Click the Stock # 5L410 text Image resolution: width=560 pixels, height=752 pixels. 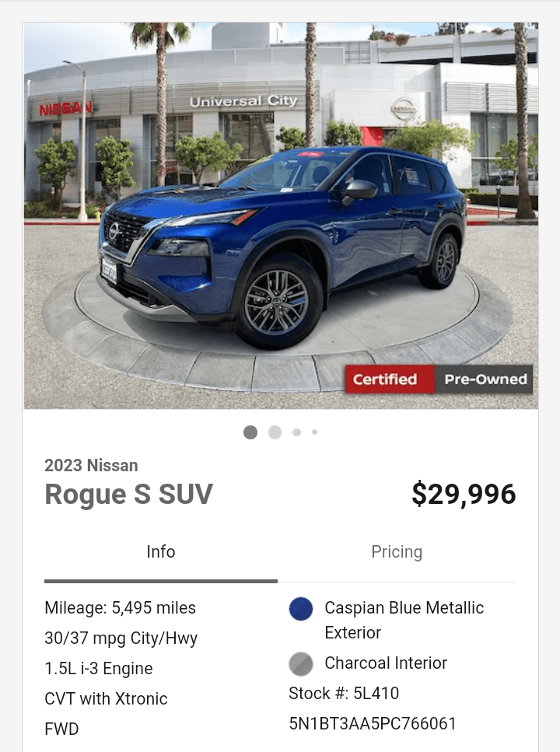(344, 694)
